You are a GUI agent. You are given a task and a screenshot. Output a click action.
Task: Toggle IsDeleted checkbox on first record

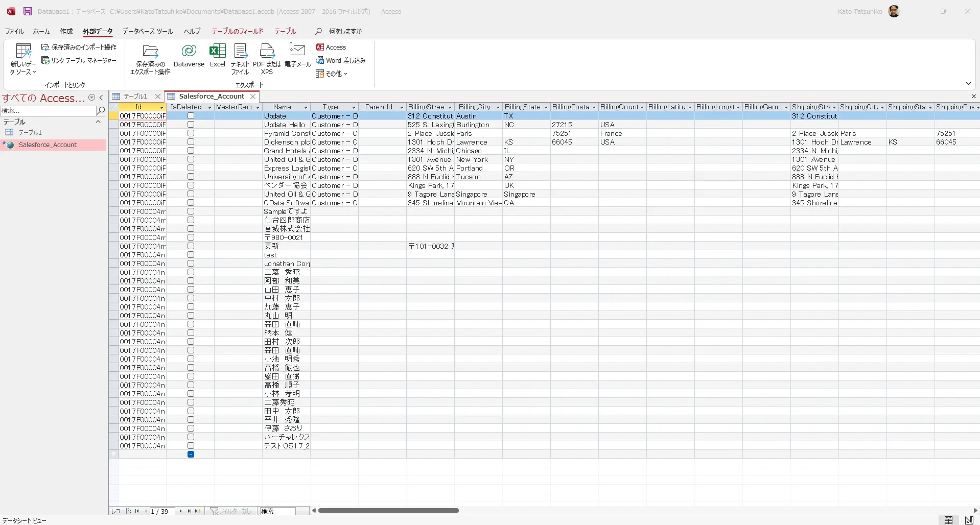click(x=191, y=115)
